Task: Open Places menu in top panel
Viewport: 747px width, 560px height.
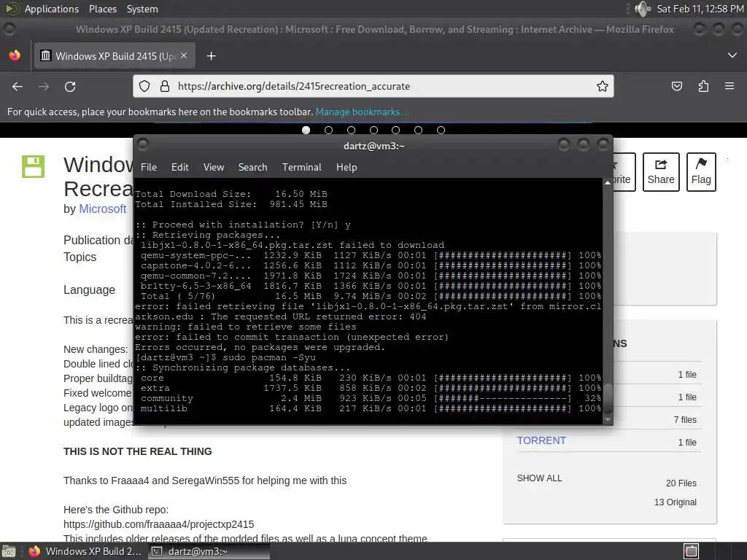Action: 102,9
